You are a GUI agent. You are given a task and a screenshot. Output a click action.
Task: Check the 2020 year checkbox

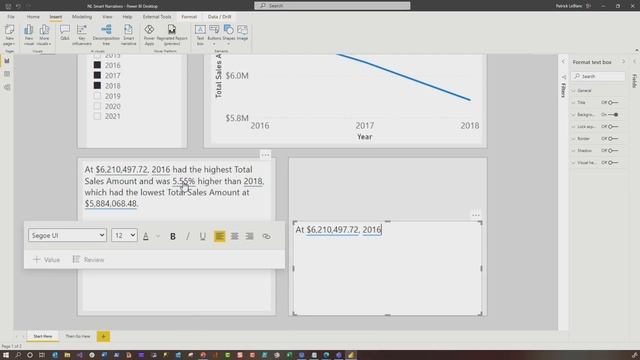click(x=97, y=106)
